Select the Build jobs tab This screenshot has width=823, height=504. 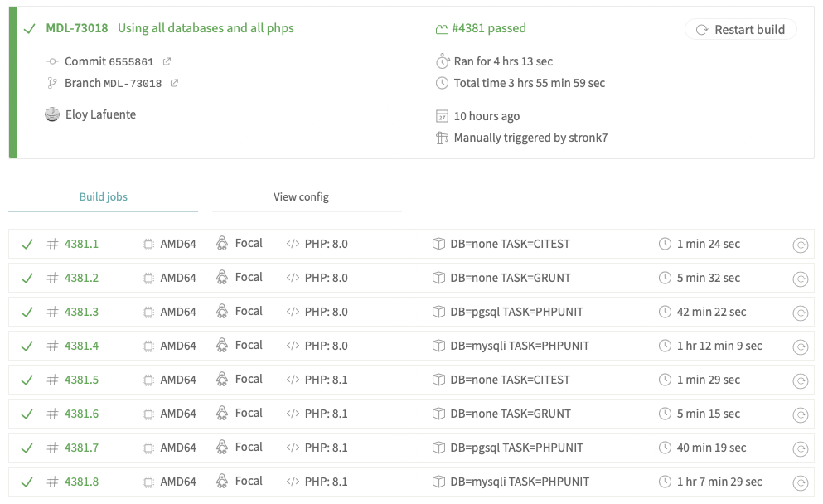(103, 197)
